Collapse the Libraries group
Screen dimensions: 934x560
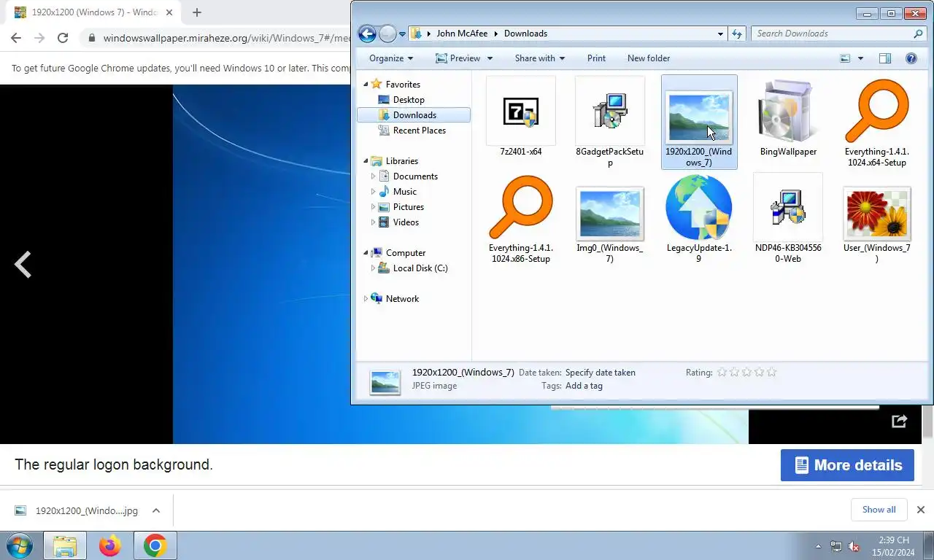point(366,161)
